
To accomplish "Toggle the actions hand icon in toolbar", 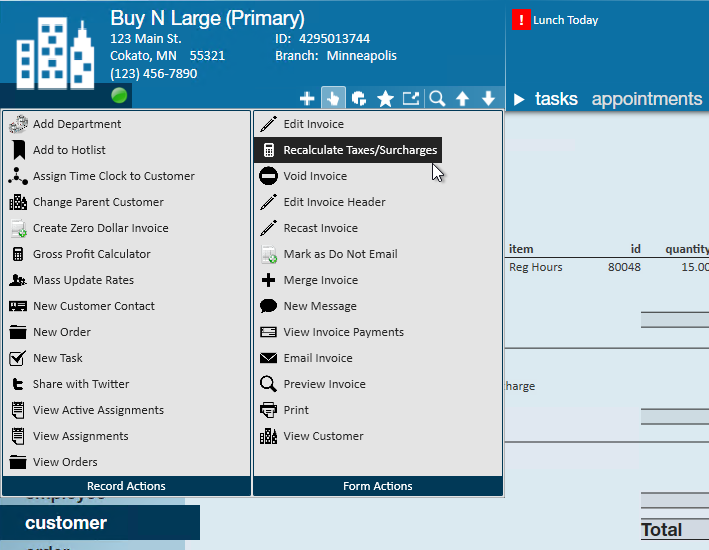I will (x=333, y=98).
